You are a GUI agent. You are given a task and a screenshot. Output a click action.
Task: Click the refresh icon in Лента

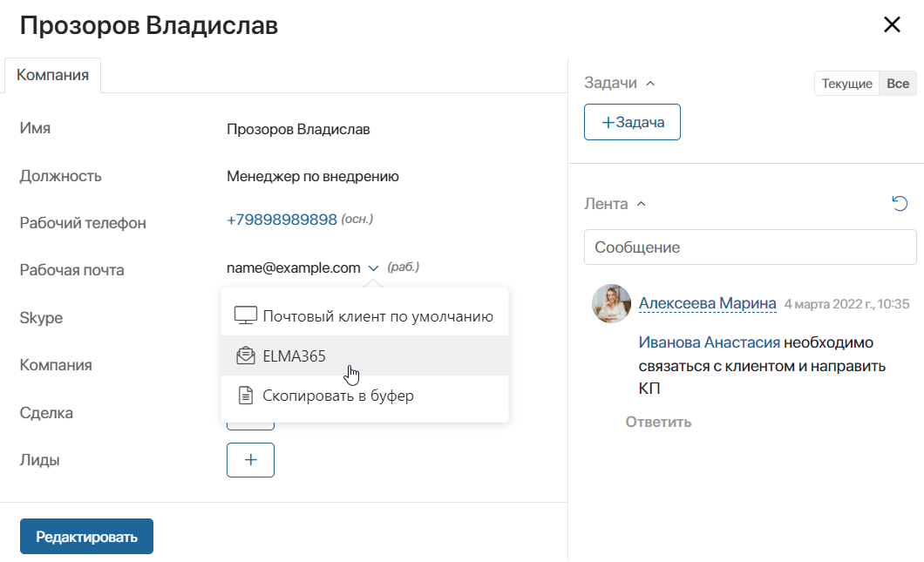click(x=900, y=204)
